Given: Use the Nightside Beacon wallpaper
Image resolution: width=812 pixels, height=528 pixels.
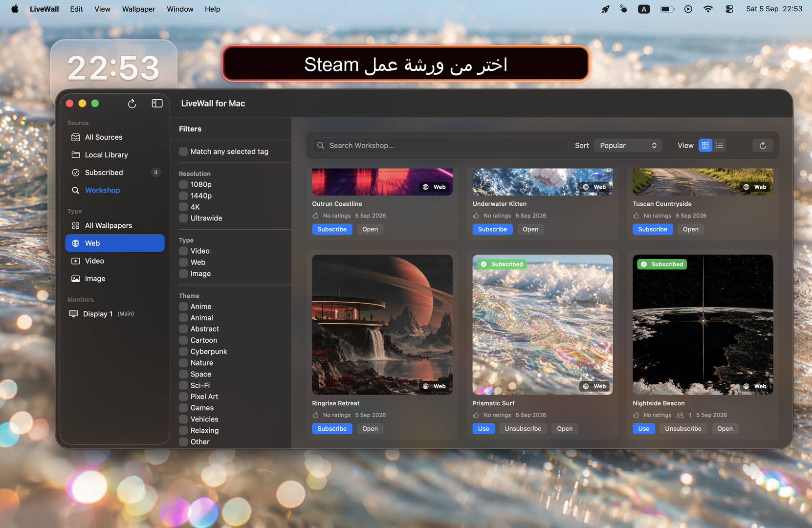Looking at the screenshot, I should point(644,429).
